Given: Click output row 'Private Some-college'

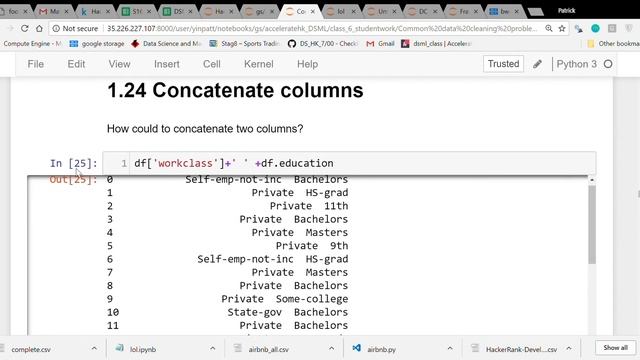Looking at the screenshot, I should coord(284,299).
